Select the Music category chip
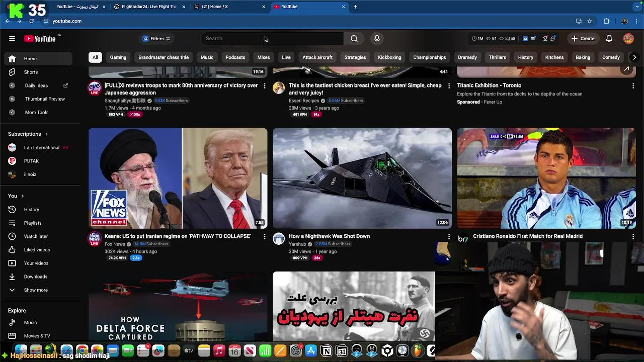644x362 pixels. (207, 57)
